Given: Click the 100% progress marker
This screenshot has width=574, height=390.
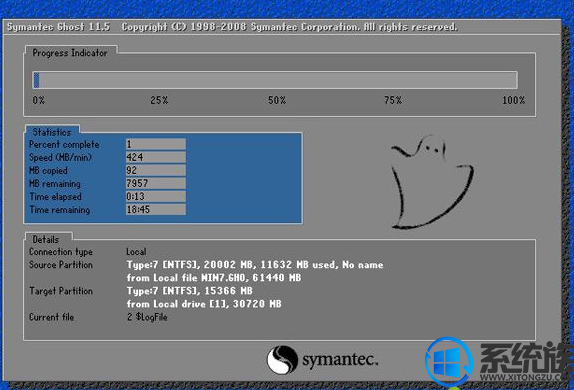Looking at the screenshot, I should pyautogui.click(x=514, y=100).
